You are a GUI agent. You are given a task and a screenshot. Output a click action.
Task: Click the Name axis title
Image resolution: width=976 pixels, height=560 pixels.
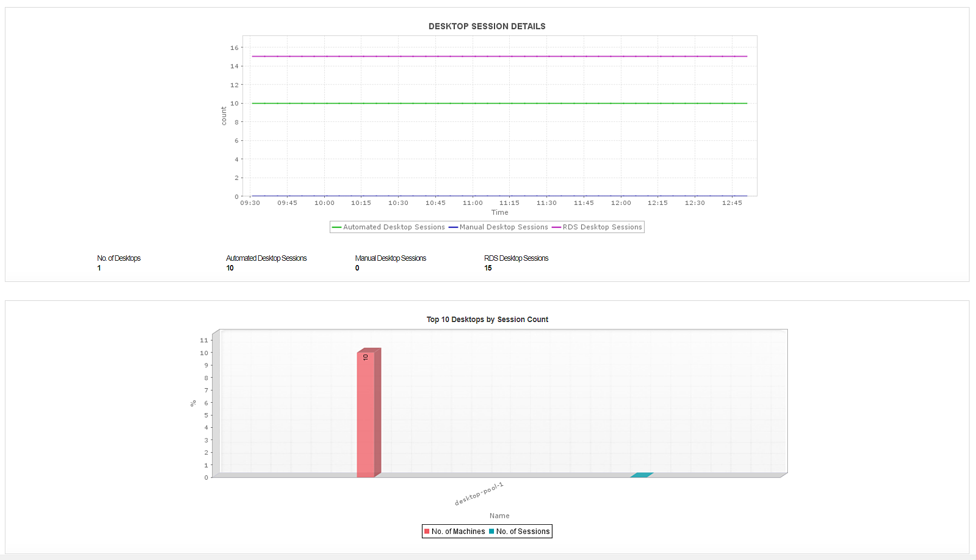(x=499, y=516)
